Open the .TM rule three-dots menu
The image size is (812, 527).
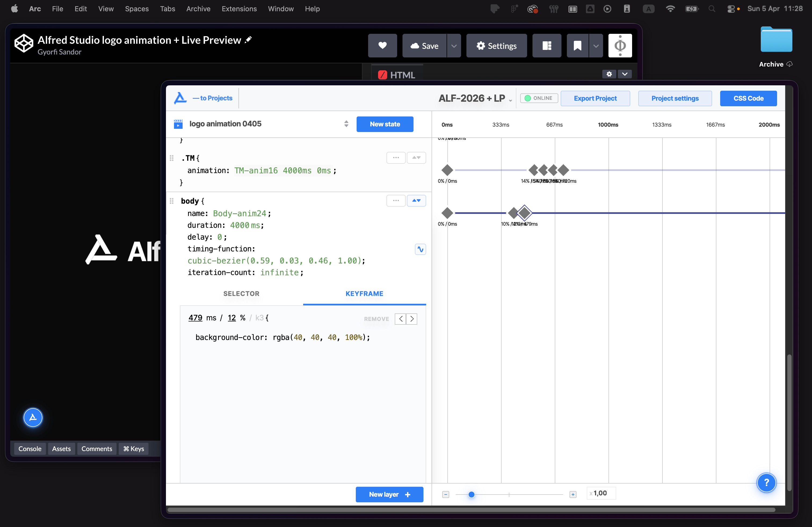click(396, 158)
